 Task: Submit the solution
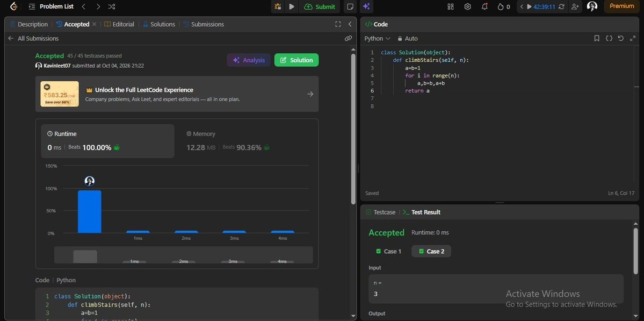(x=320, y=6)
